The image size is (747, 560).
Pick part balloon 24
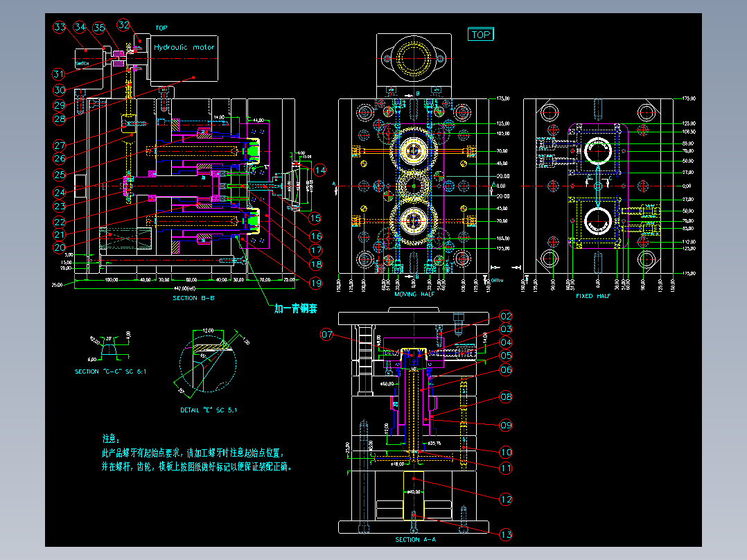tap(60, 193)
